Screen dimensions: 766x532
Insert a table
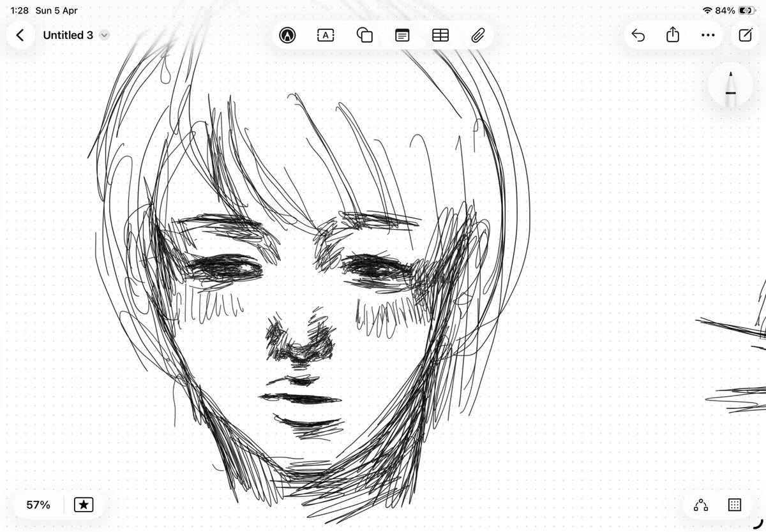tap(440, 35)
